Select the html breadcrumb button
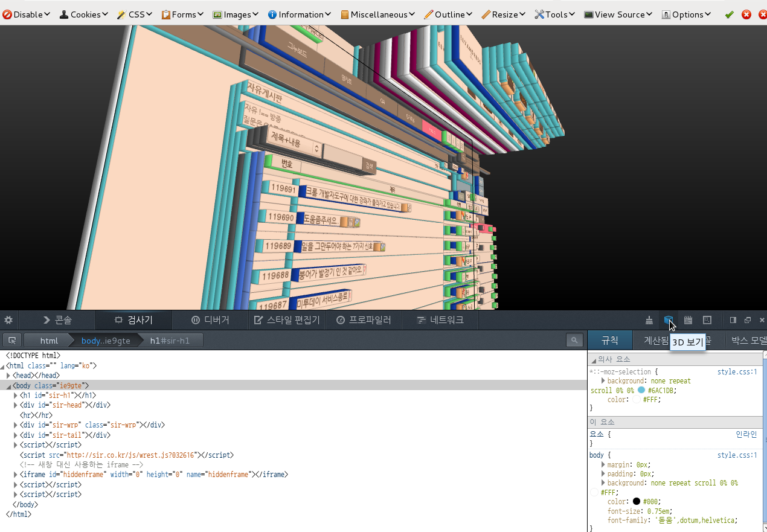The width and height of the screenshot is (767, 532). (x=49, y=341)
